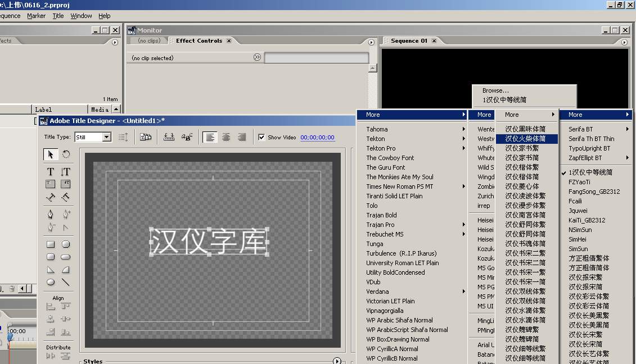Toggle the Show Video checkbox
This screenshot has width=636, height=364.
tap(261, 138)
